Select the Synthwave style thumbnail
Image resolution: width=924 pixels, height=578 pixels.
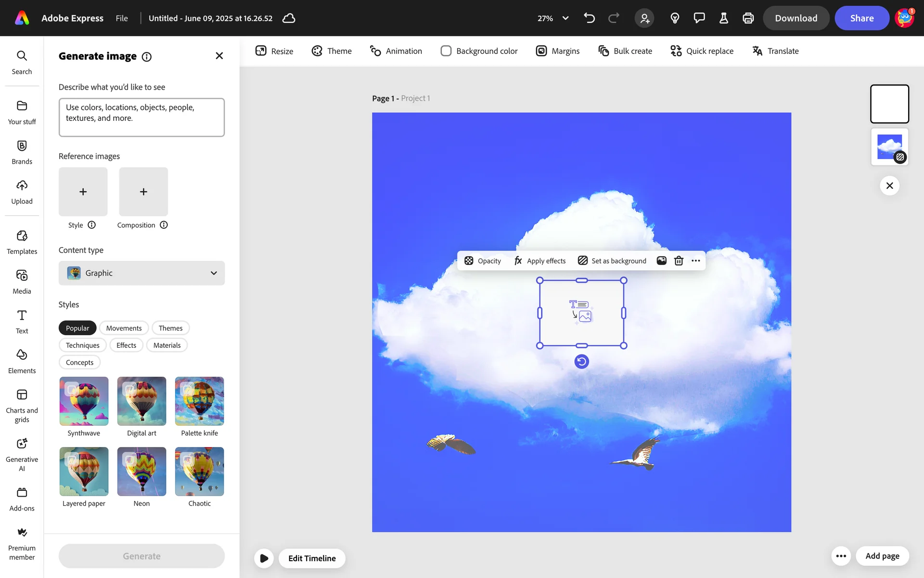click(x=84, y=401)
